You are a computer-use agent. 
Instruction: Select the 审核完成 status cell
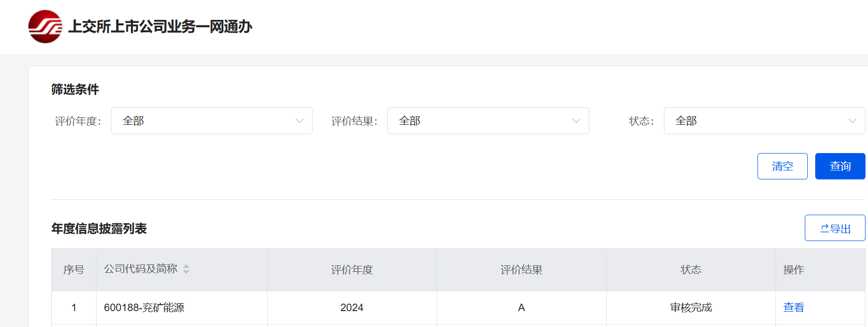(691, 308)
